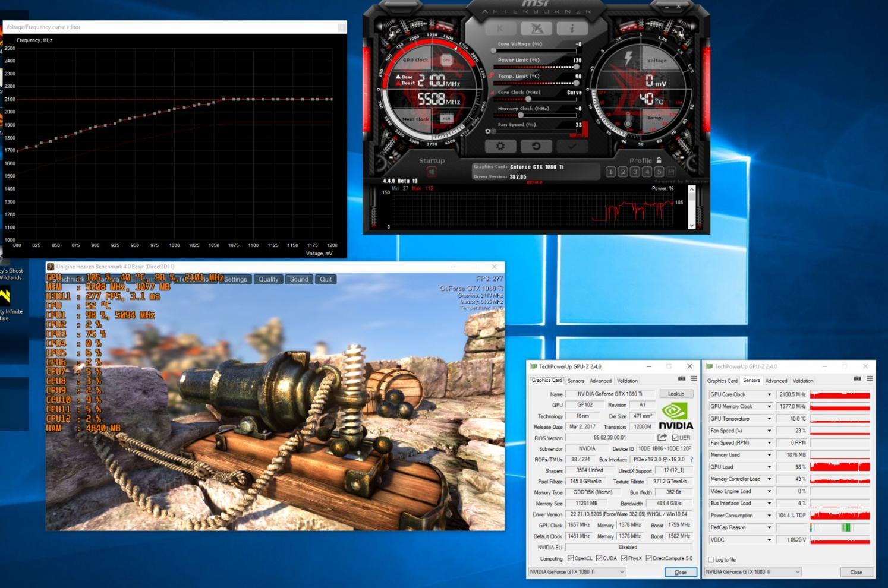
Task: Toggle the Power/Temp limit link icon in Afterburner
Action: click(491, 76)
